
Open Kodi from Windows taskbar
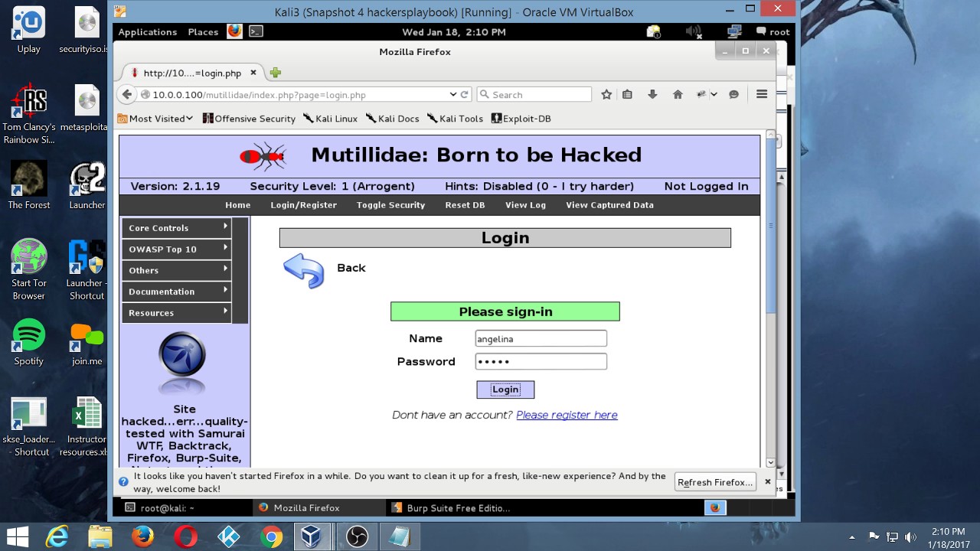coord(228,536)
